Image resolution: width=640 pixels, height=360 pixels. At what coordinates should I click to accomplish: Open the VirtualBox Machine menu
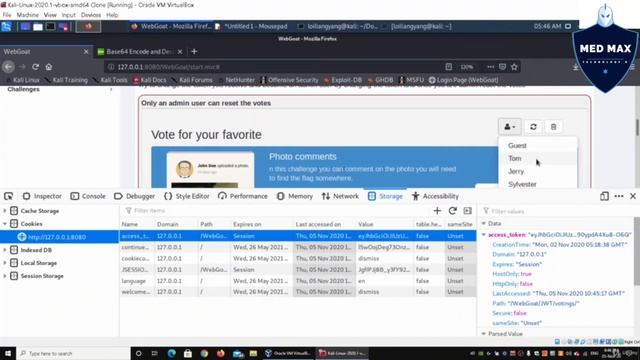(x=28, y=15)
